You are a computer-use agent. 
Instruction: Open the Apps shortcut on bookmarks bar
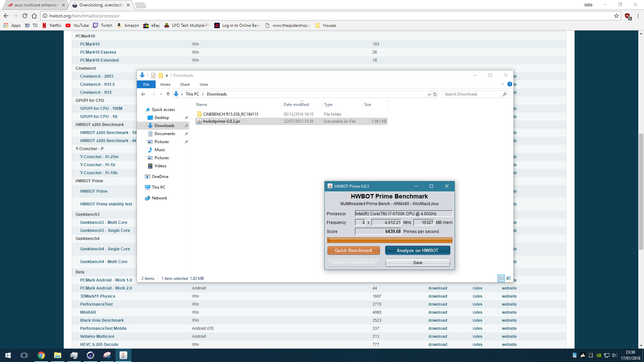click(12, 25)
